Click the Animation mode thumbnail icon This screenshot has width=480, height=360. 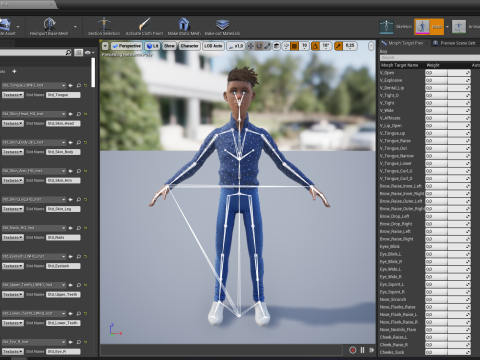tap(459, 27)
